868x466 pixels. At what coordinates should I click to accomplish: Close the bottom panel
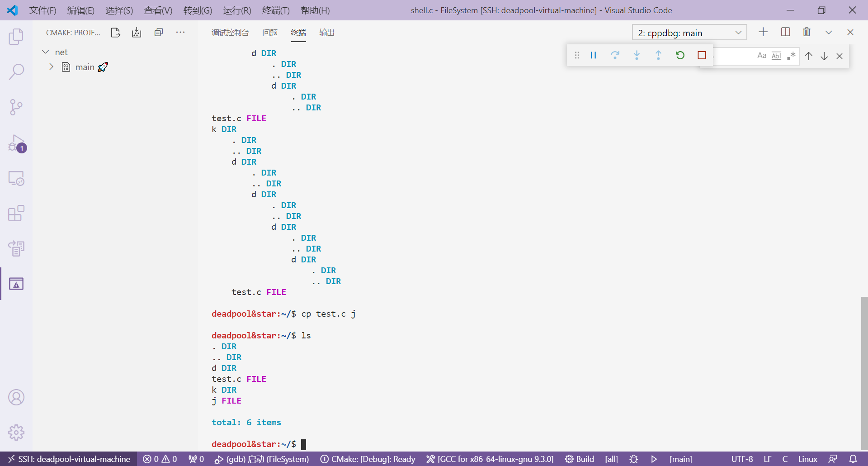(850, 32)
